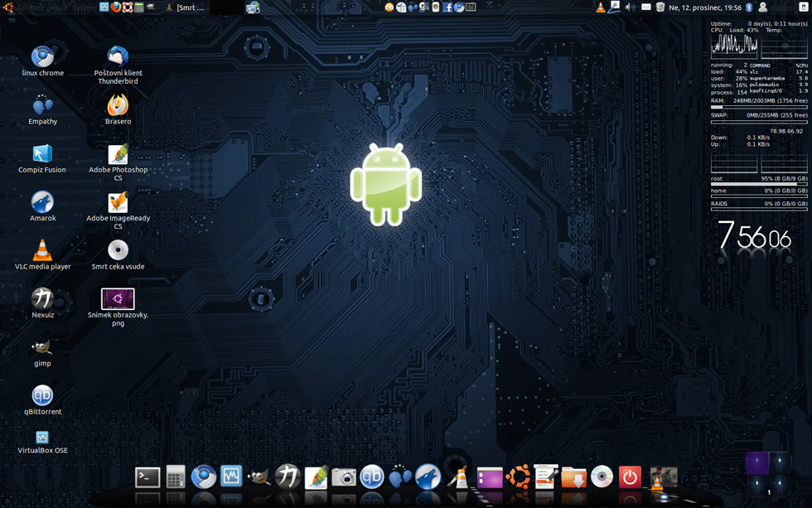The height and width of the screenshot is (508, 812).
Task: Click the CD disc icon in dock
Action: coord(602,477)
